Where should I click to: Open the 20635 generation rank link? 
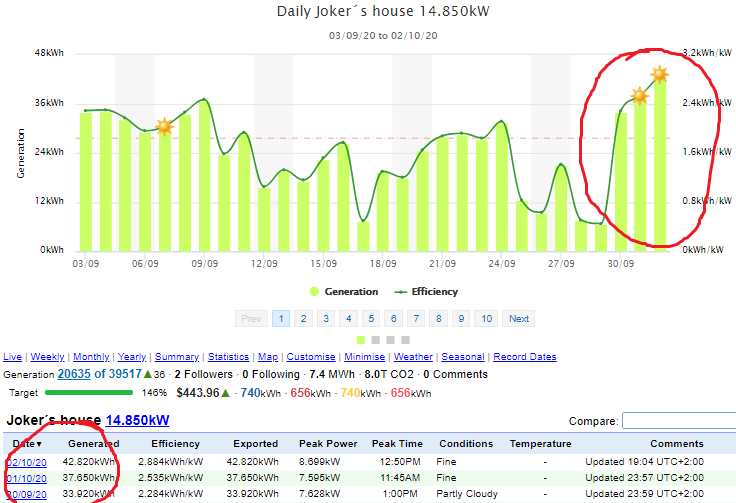(74, 374)
